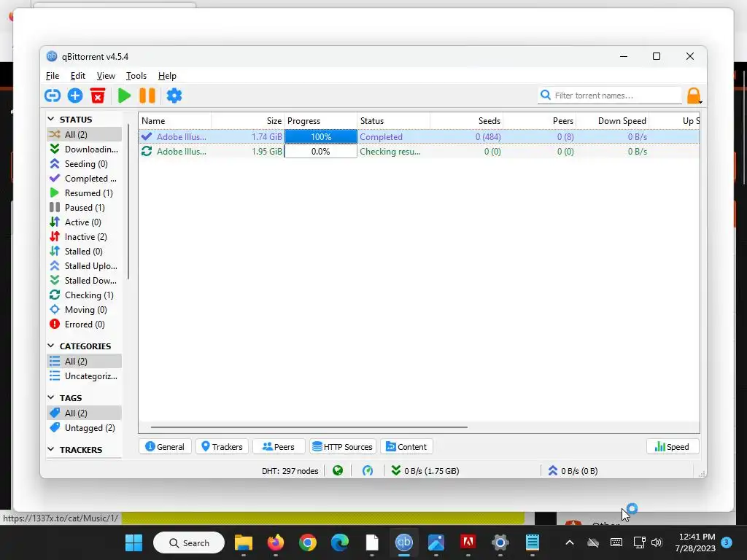Open the Help menu
This screenshot has width=747, height=560.
[x=167, y=76]
